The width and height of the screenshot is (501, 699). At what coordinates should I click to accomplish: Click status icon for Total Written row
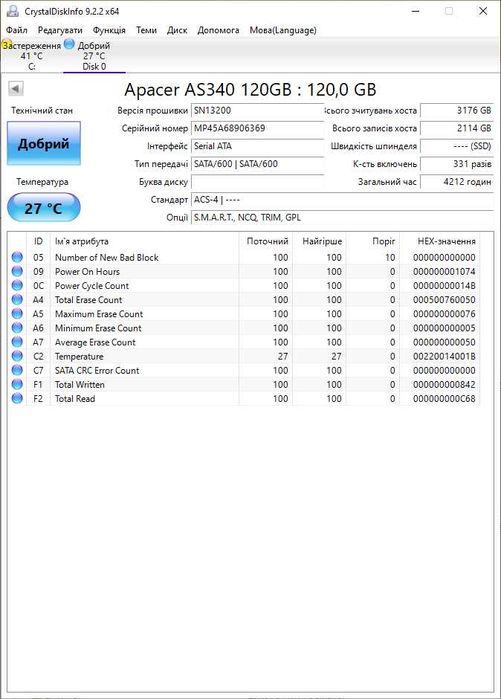point(17,384)
